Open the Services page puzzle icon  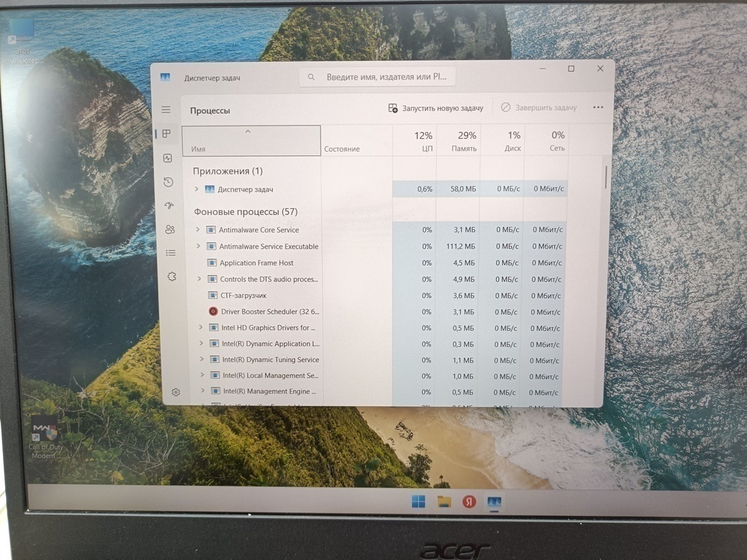[171, 276]
